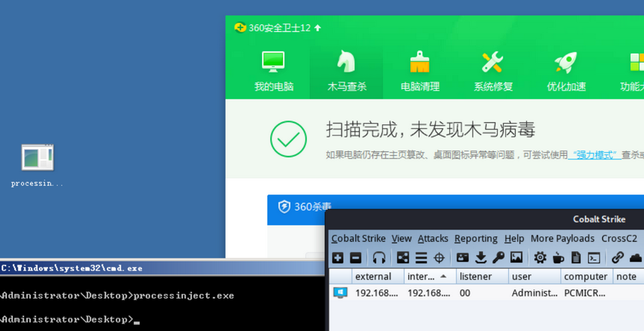Screen dimensions: 644x331
Task: Open Credentials via the ID card icon
Action: [x=463, y=258]
